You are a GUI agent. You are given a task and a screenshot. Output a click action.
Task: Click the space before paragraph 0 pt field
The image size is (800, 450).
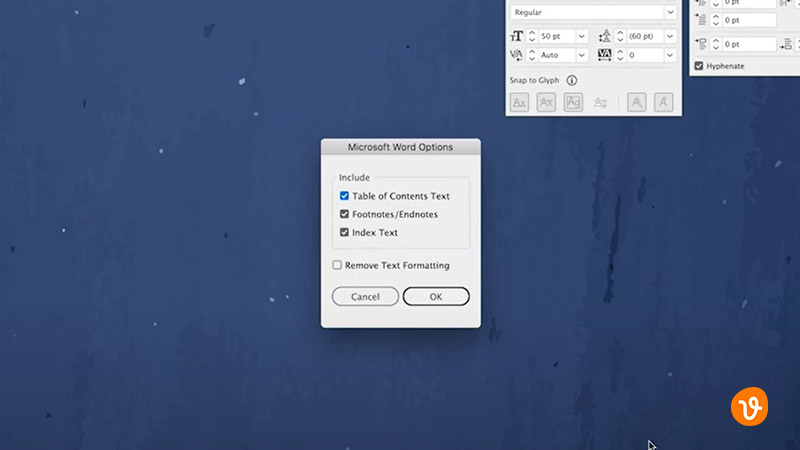coord(749,44)
